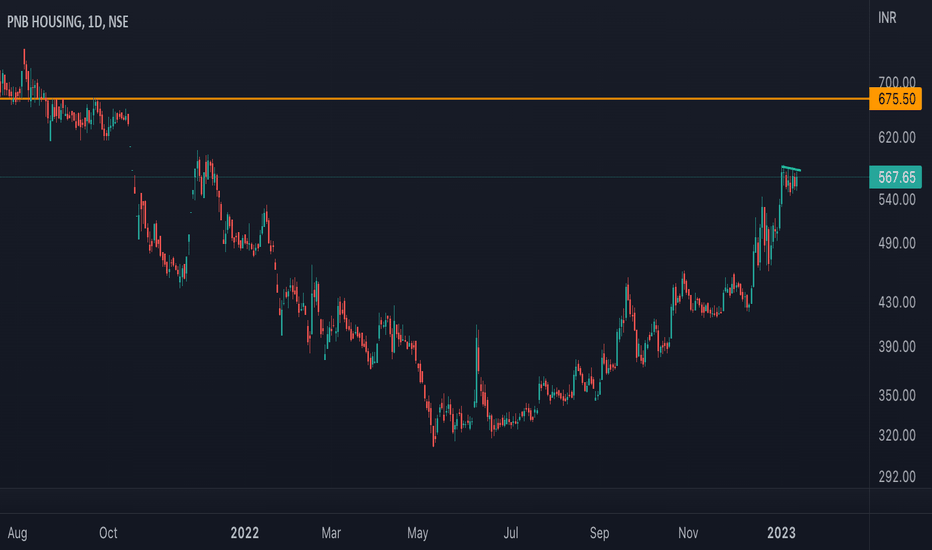Click the 430.00 price axis value
This screenshot has height=550, width=932.
click(x=897, y=302)
